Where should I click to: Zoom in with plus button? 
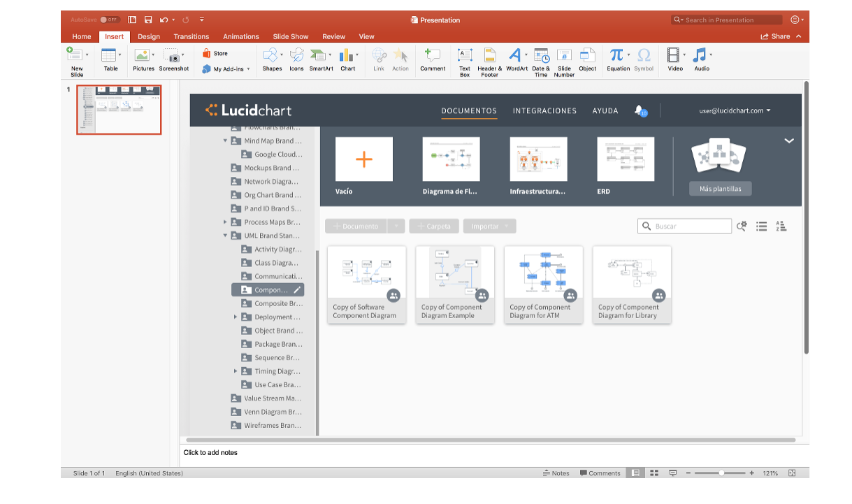752,473
